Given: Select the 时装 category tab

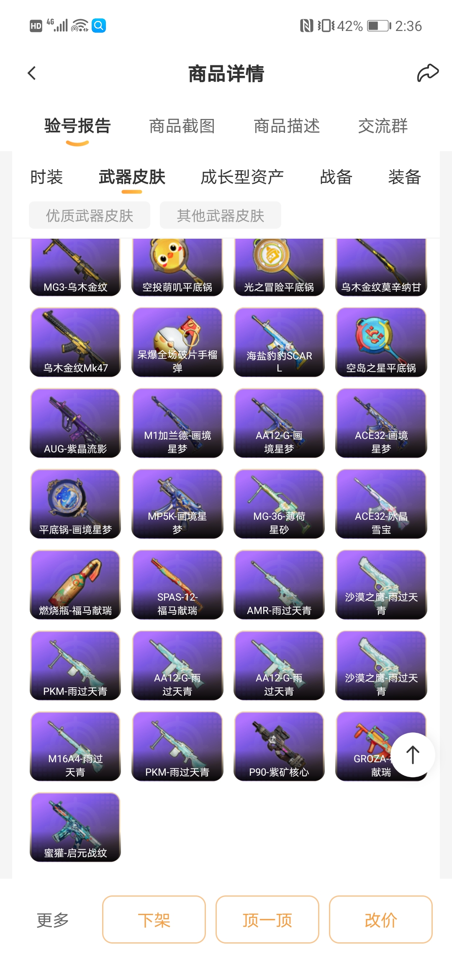Looking at the screenshot, I should coord(46,177).
